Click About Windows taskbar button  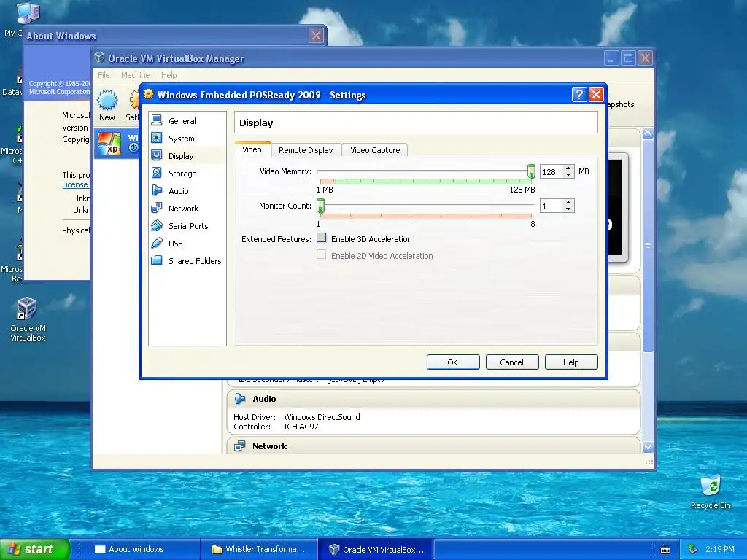point(144,549)
